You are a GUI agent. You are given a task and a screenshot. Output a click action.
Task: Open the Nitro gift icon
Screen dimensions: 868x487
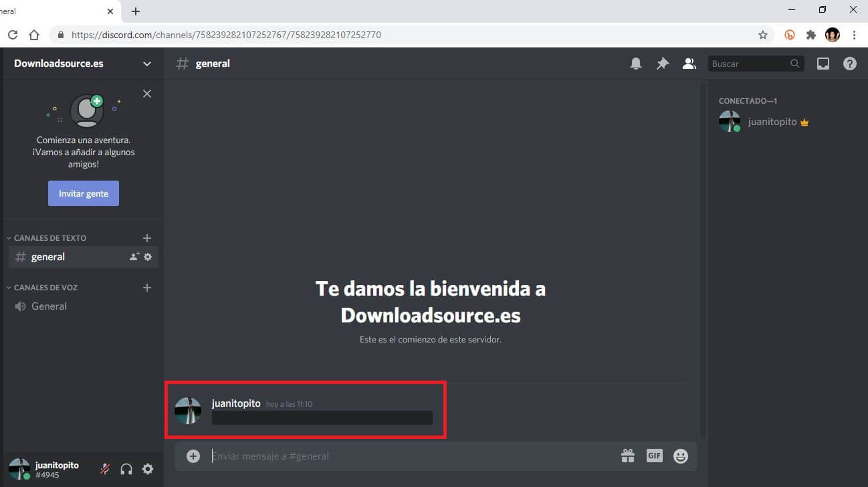click(628, 456)
